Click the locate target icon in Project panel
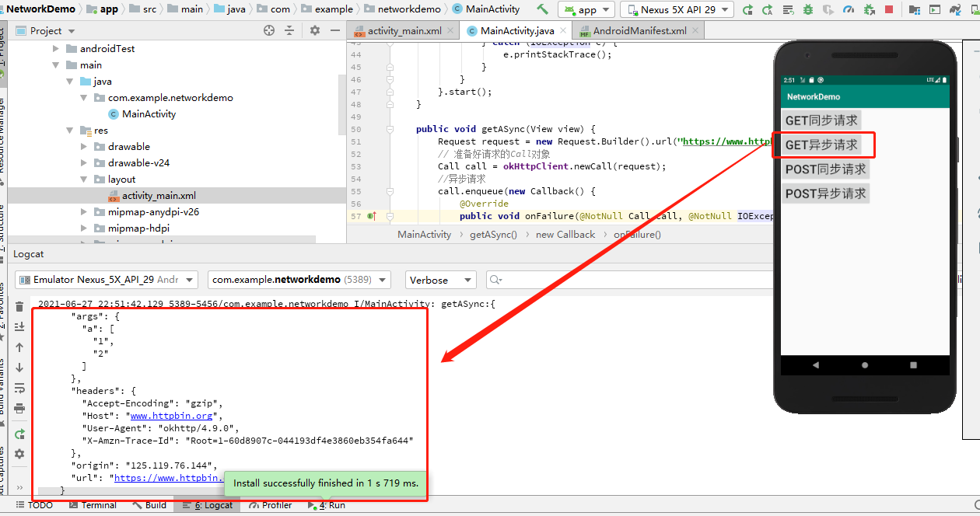This screenshot has height=516, width=980. pos(269,30)
